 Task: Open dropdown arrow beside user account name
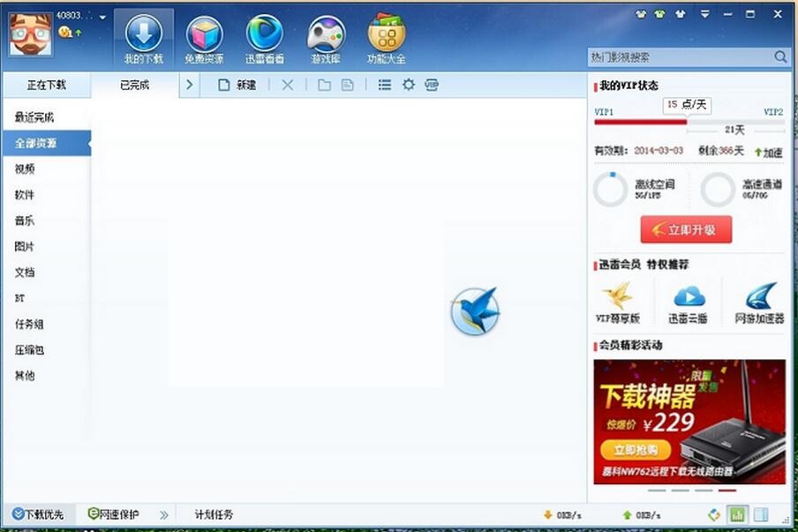point(103,17)
